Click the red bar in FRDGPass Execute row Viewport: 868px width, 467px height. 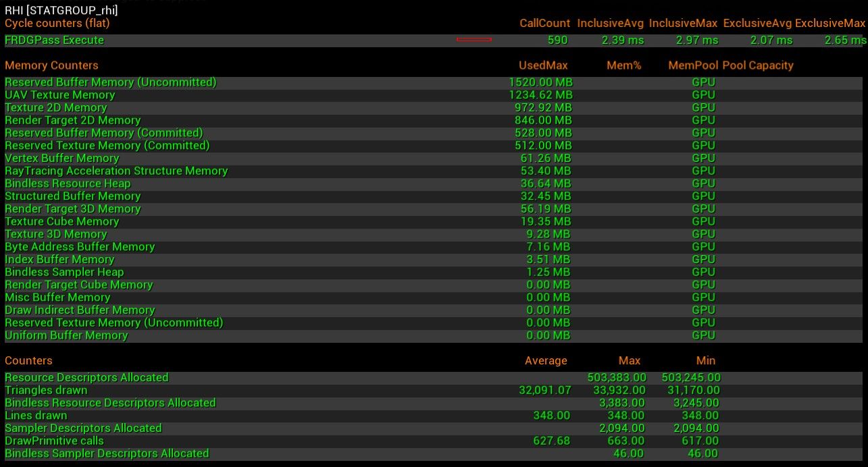[x=474, y=40]
